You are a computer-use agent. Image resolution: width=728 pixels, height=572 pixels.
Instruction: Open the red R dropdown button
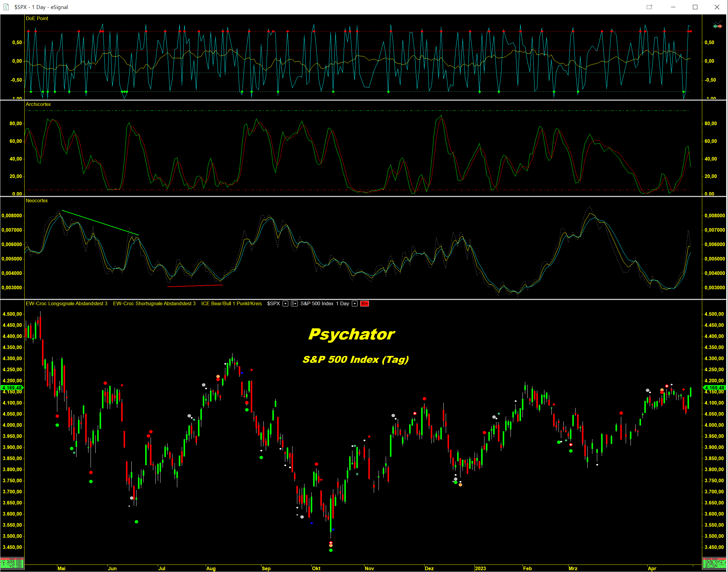[364, 304]
